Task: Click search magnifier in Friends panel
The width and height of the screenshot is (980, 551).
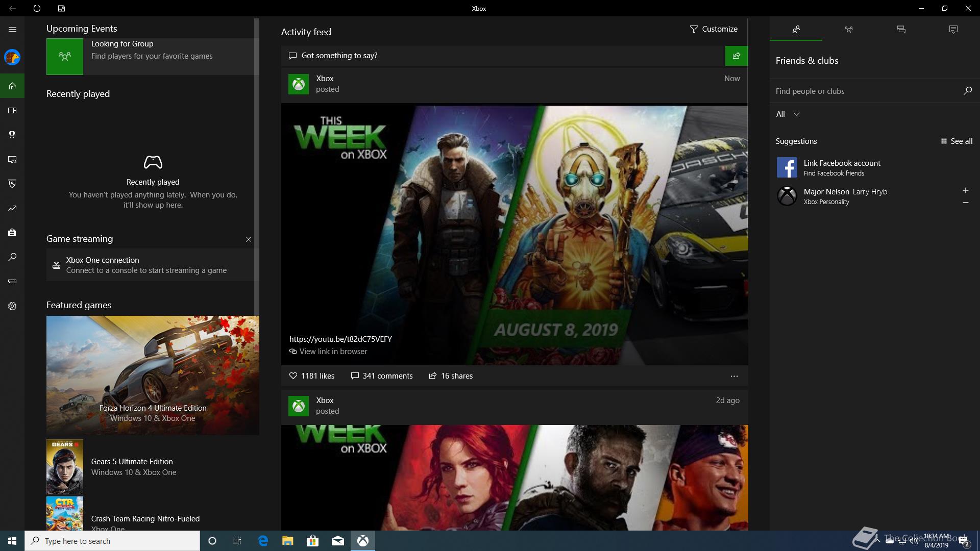Action: tap(967, 91)
